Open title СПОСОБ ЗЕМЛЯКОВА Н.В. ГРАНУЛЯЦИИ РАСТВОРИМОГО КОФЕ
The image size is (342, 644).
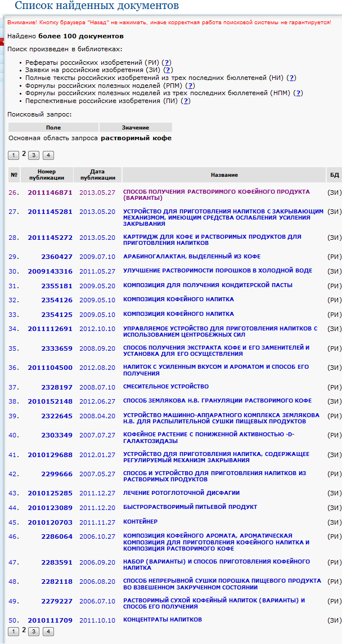click(217, 401)
